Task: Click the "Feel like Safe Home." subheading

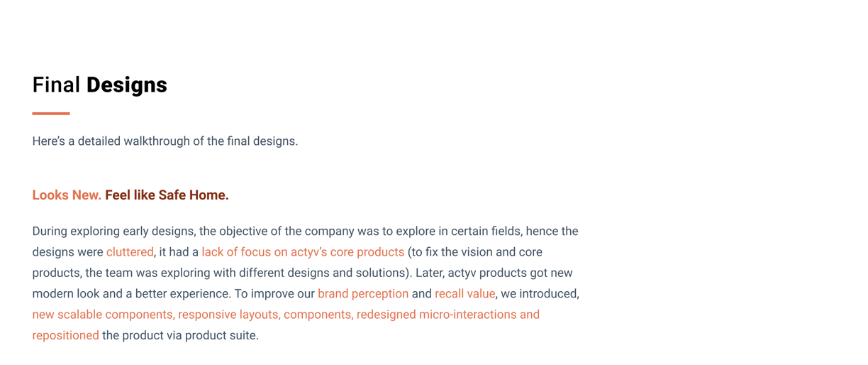Action: point(167,195)
